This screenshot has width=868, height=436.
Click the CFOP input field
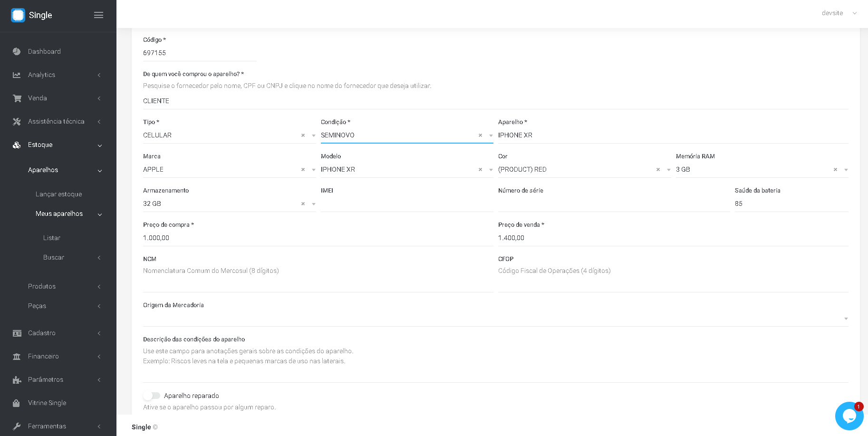tap(673, 284)
